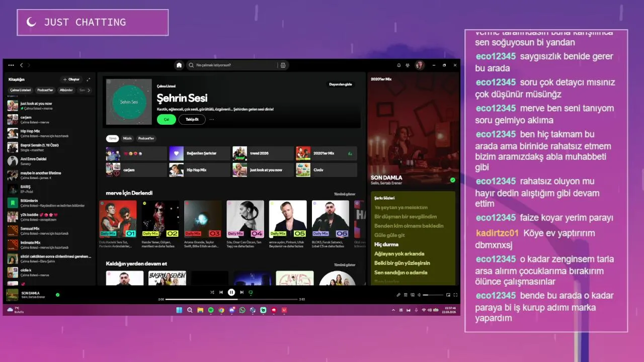644x362 pixels.
Task: Open Civciv tile
Action: click(327, 170)
